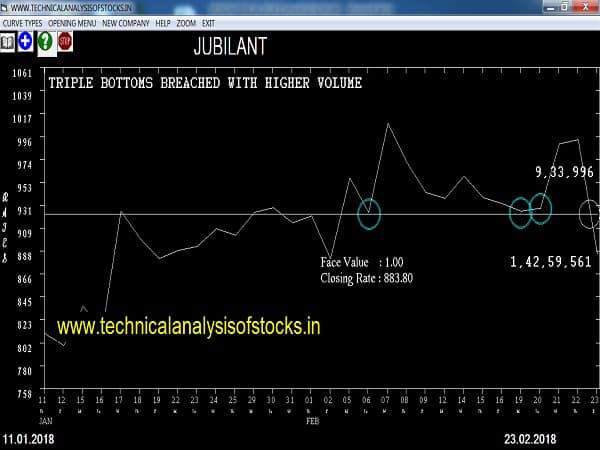Click the white circle marker at Feb 23
The image size is (600, 450).
[x=589, y=212]
